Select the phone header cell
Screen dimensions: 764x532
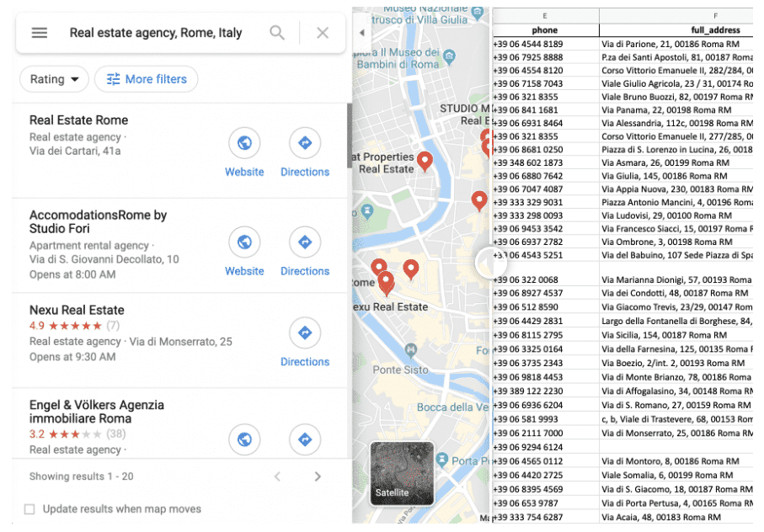pos(545,30)
